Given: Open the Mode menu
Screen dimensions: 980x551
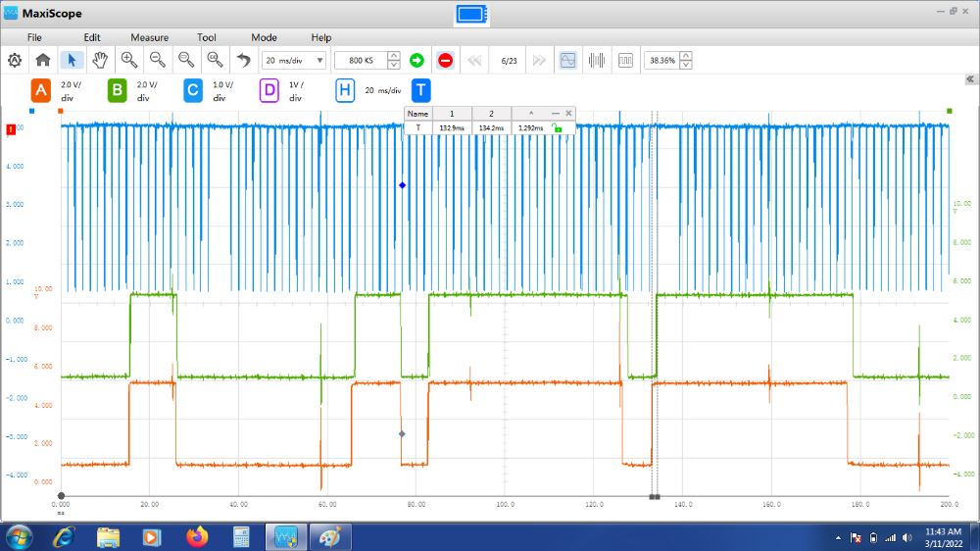Looking at the screenshot, I should coord(264,37).
